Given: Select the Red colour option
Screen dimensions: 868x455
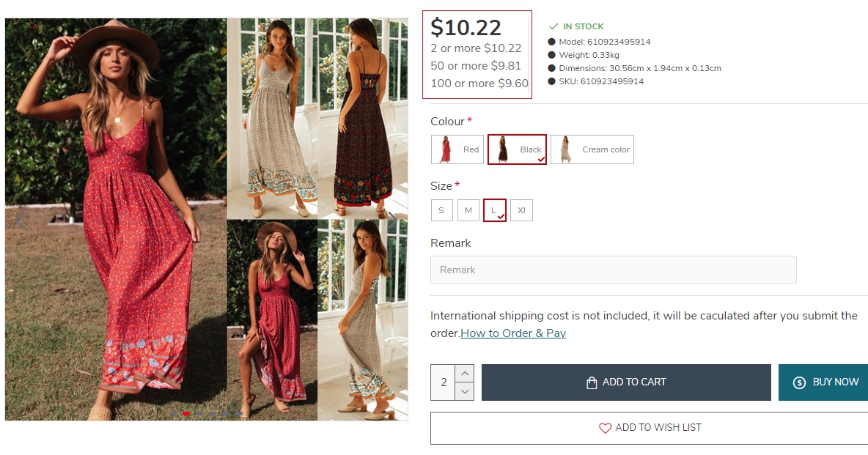Looking at the screenshot, I should [457, 149].
